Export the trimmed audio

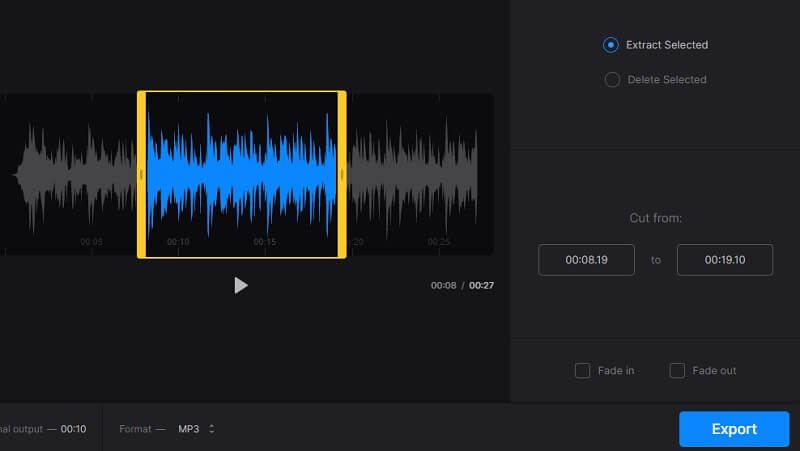point(734,429)
